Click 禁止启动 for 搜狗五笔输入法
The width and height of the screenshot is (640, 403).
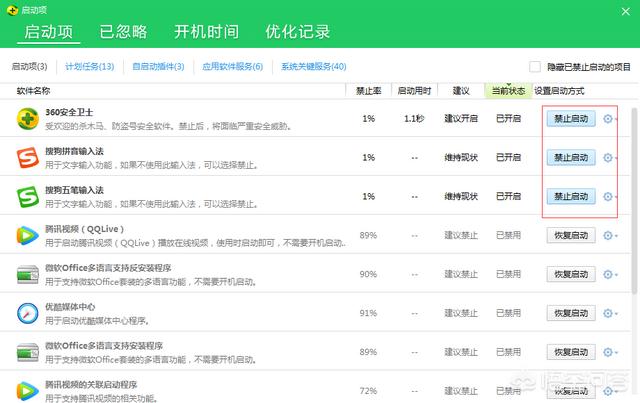pos(571,196)
